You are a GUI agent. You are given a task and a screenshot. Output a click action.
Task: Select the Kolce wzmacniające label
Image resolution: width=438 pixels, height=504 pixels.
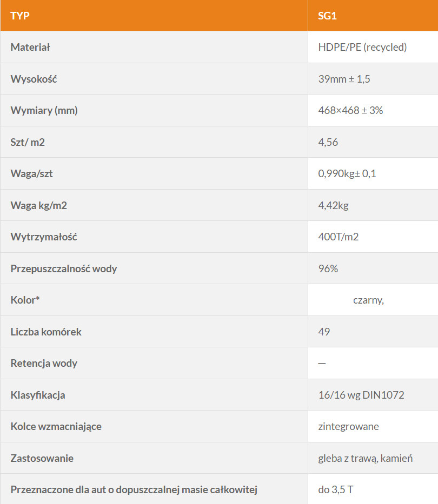click(x=56, y=427)
